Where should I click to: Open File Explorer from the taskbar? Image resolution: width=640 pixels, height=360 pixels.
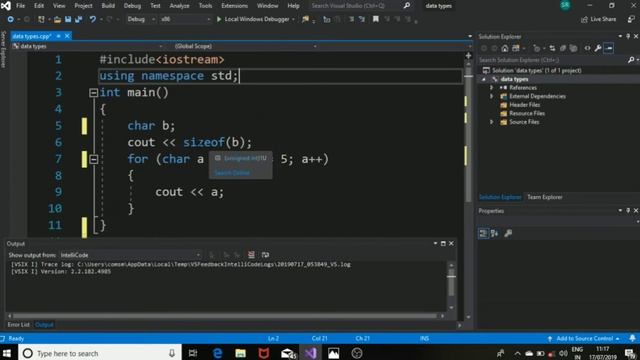click(240, 353)
